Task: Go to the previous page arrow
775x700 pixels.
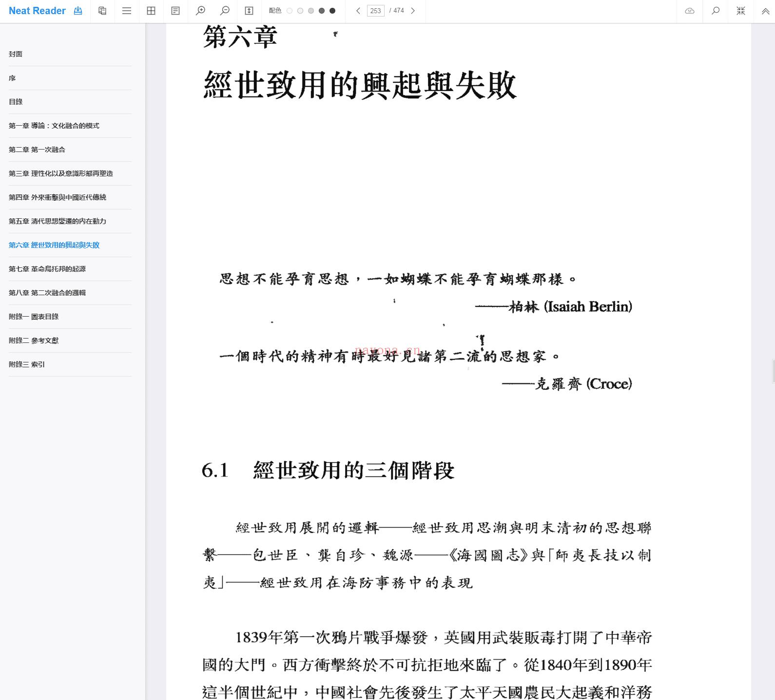Action: [358, 11]
